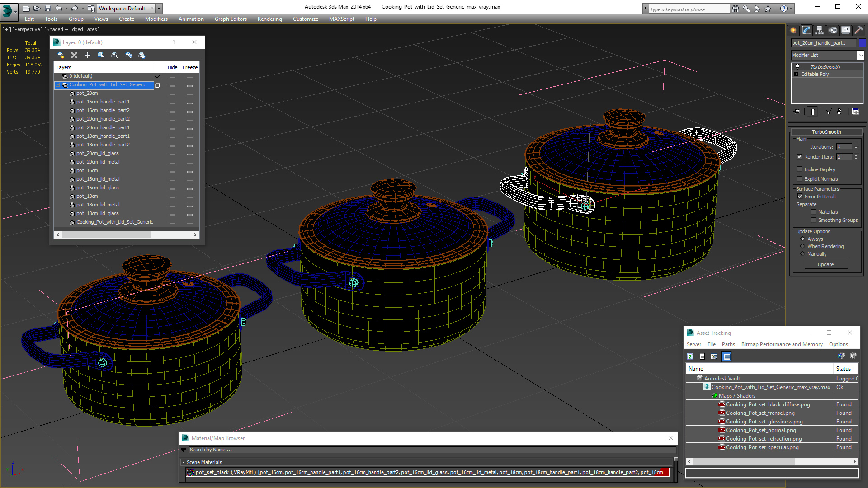
Task: Click the binoculars search icon in title bar
Action: 736,9
